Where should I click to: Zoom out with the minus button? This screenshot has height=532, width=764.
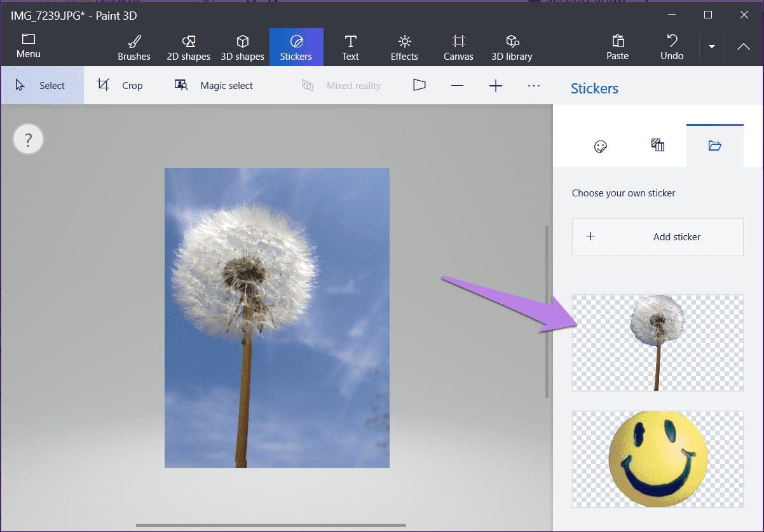pos(457,85)
